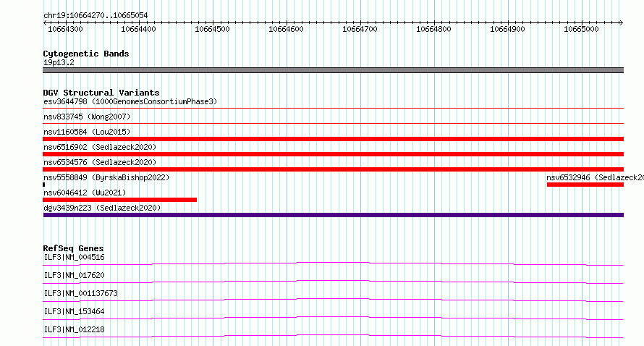
Task: Select variant dgv3439n223 (Sedlazeck2020) label
Action: [x=102, y=208]
